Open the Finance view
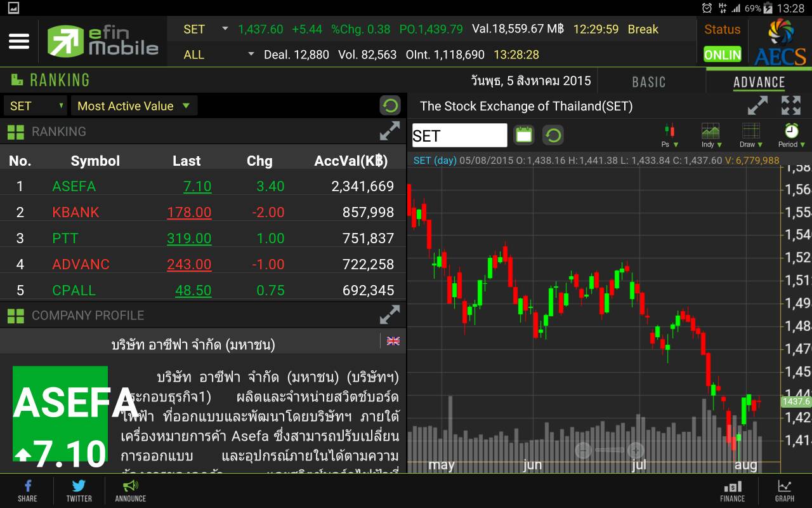Viewport: 812px width, 508px height. pyautogui.click(x=732, y=491)
